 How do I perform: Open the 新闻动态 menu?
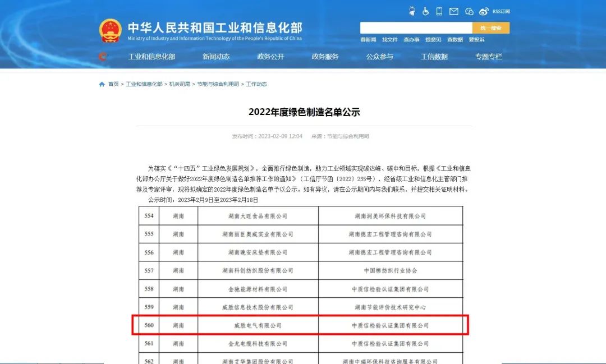point(215,57)
